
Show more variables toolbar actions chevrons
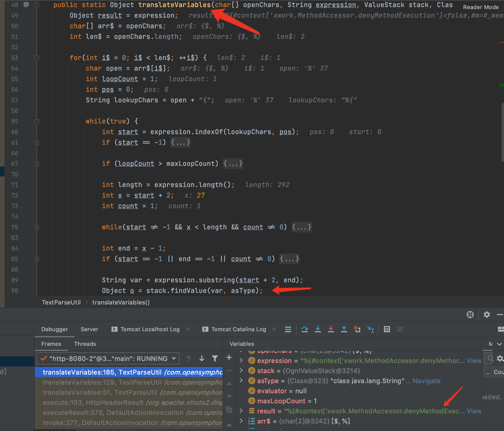pyautogui.click(x=229, y=425)
